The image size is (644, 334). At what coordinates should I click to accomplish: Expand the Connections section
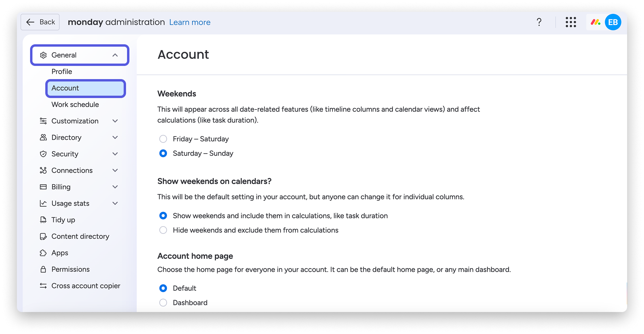pos(116,170)
